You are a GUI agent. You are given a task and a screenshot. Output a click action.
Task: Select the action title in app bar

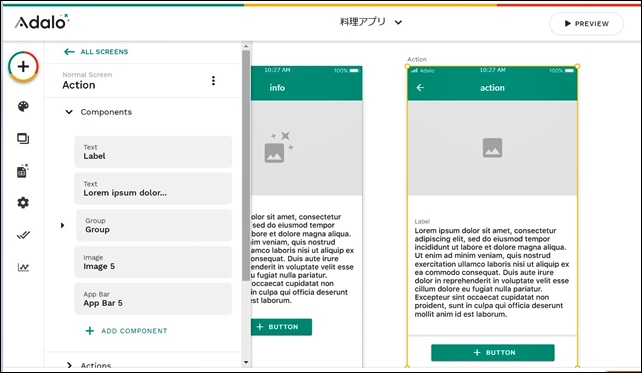pos(492,88)
